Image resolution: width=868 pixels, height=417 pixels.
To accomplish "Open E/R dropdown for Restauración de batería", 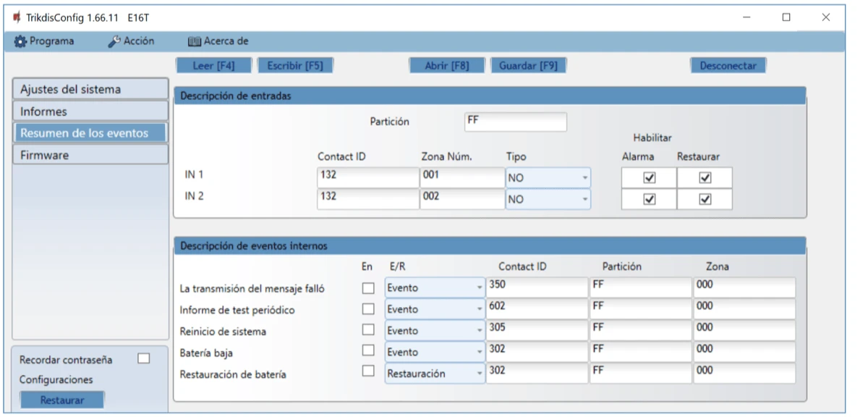I will (435, 374).
